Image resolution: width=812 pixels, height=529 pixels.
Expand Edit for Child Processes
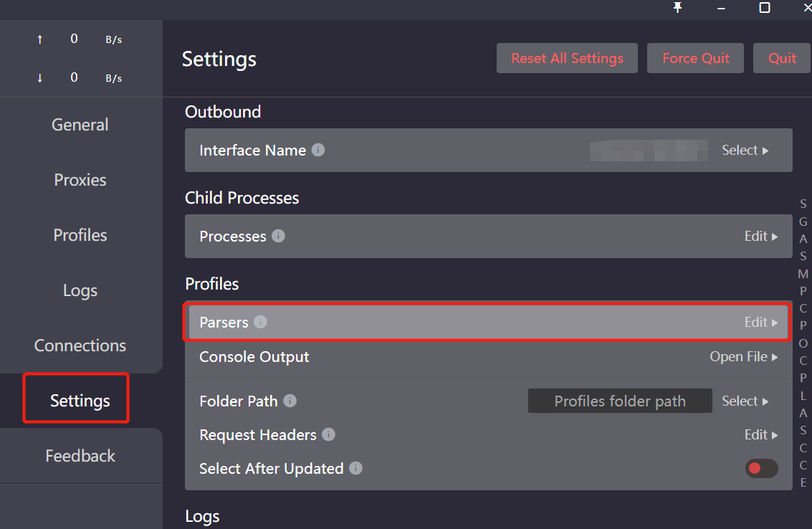760,237
